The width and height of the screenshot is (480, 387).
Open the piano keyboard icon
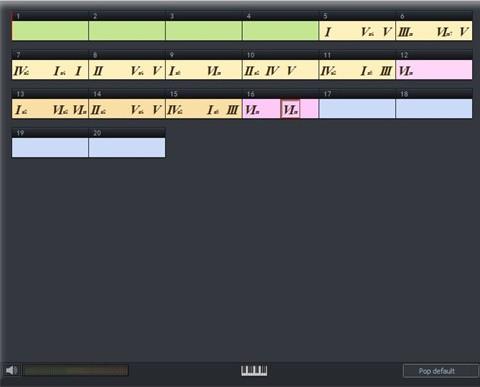point(254,370)
